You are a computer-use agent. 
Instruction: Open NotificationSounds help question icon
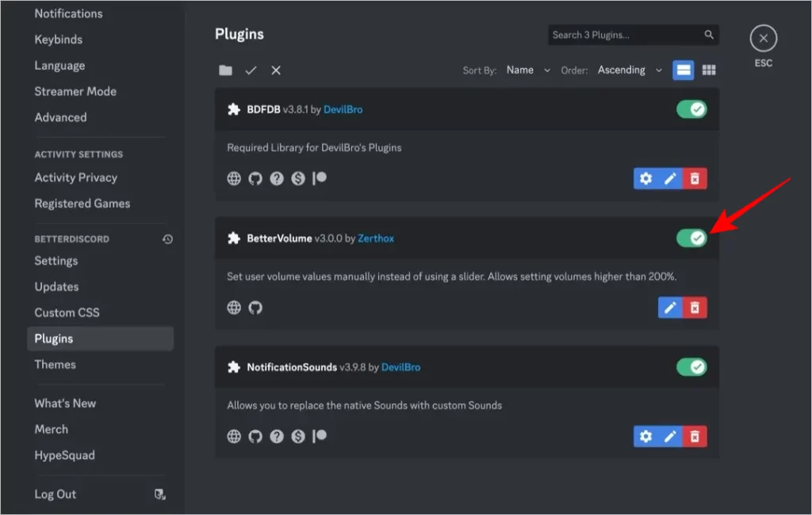click(277, 437)
